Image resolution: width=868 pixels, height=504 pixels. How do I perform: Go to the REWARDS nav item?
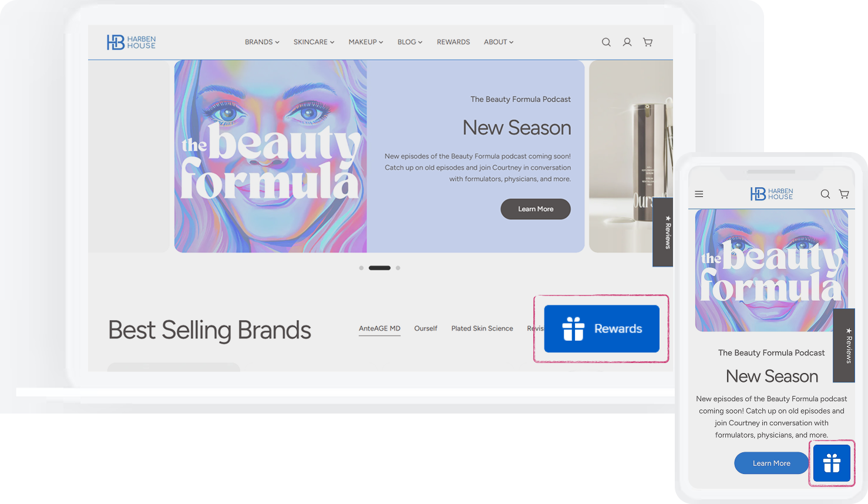tap(453, 42)
